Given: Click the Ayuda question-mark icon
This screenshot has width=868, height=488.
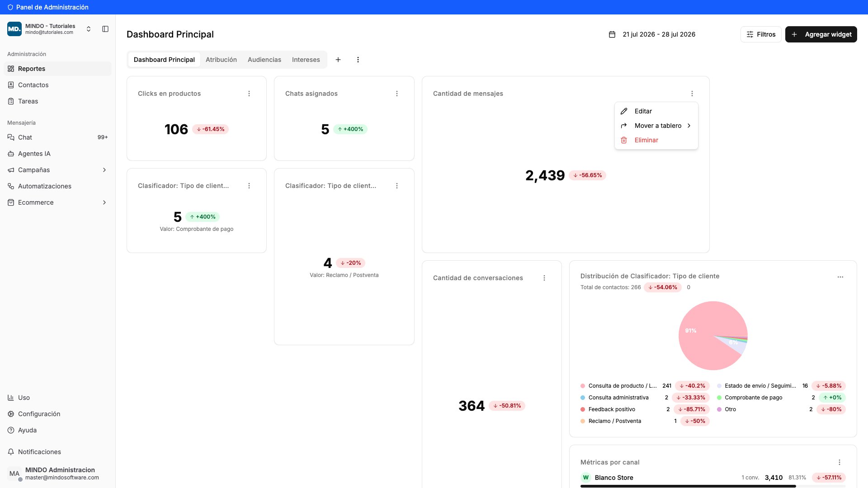Looking at the screenshot, I should pos(11,430).
